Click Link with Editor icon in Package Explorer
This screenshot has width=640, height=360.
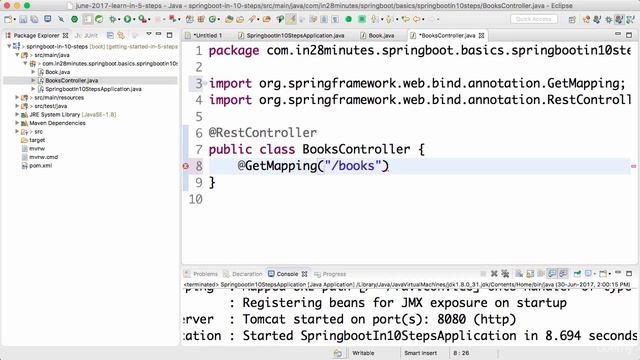pos(121,36)
